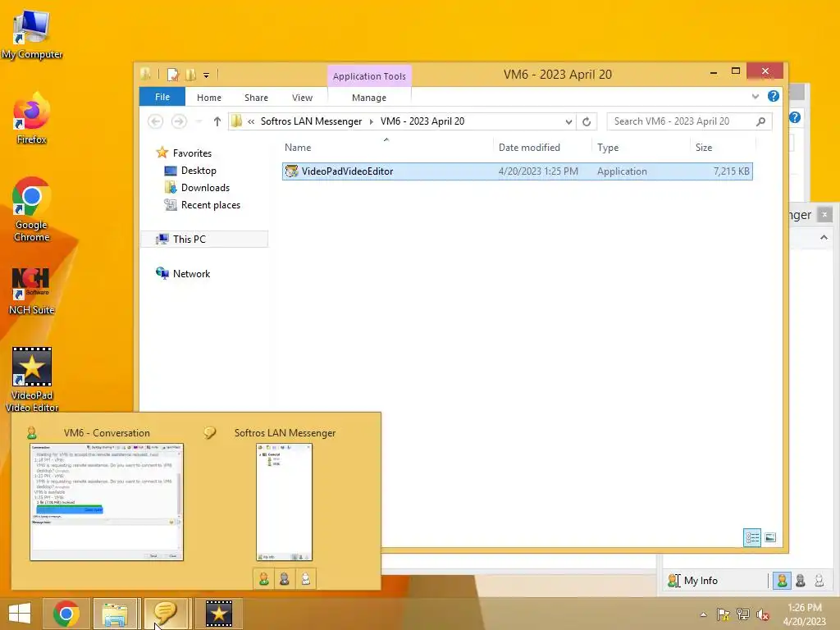
Task: Open Desktop in navigation pane
Action: tap(190, 171)
